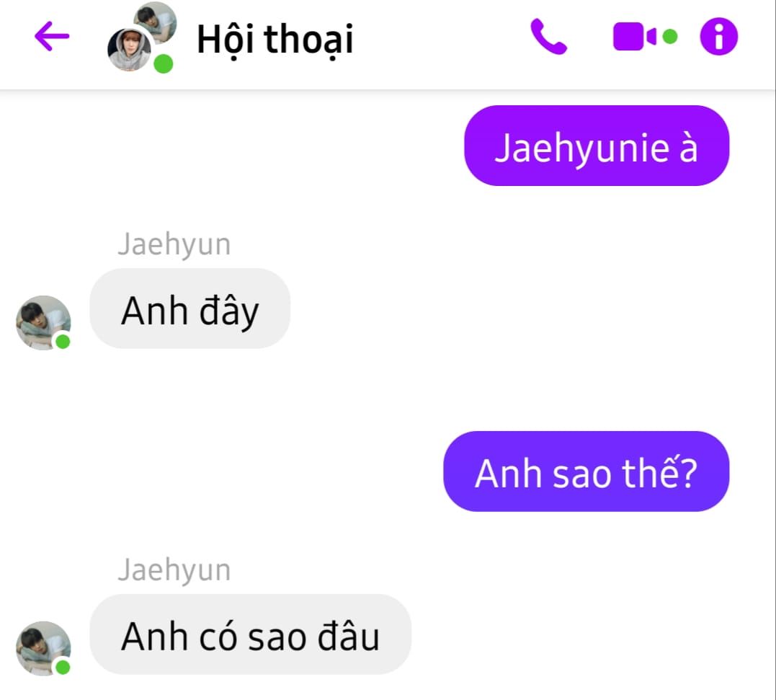Click the green active dot by video icon
The image size is (776, 700).
click(669, 36)
